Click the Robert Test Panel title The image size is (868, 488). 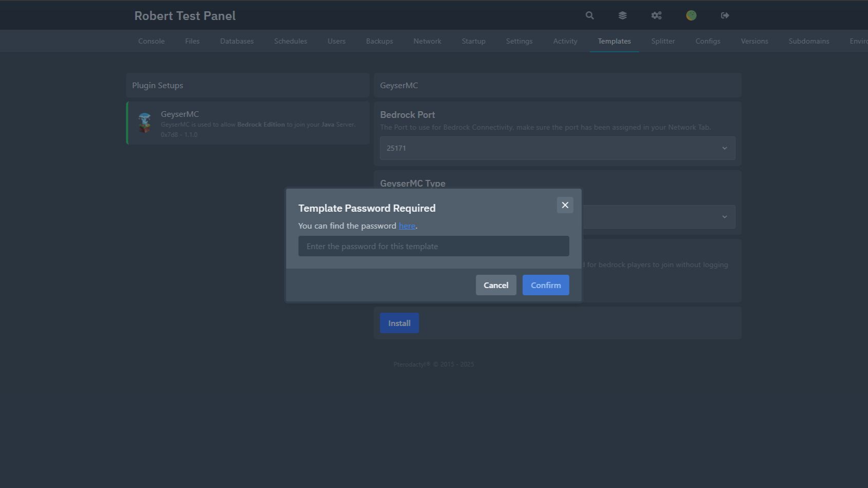(185, 16)
